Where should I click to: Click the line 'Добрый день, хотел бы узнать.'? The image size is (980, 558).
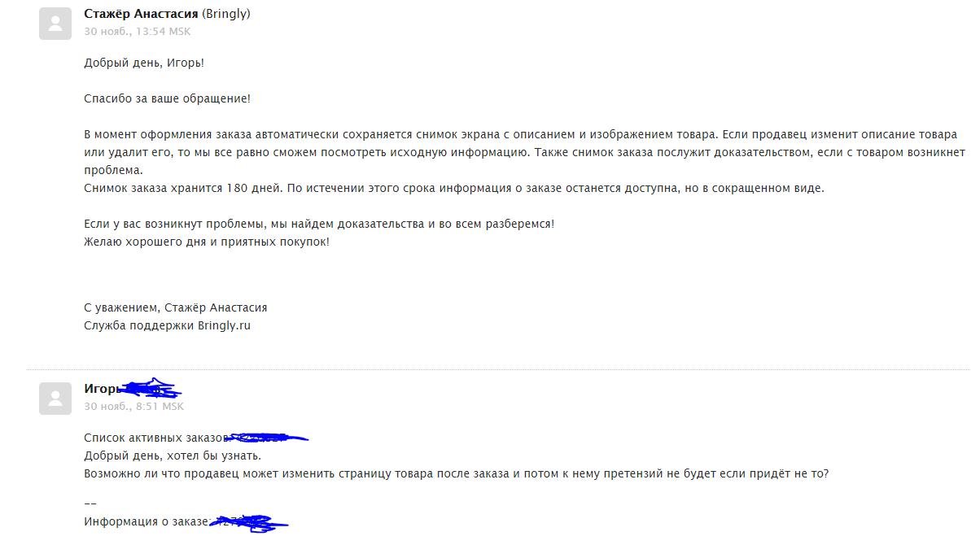[173, 456]
